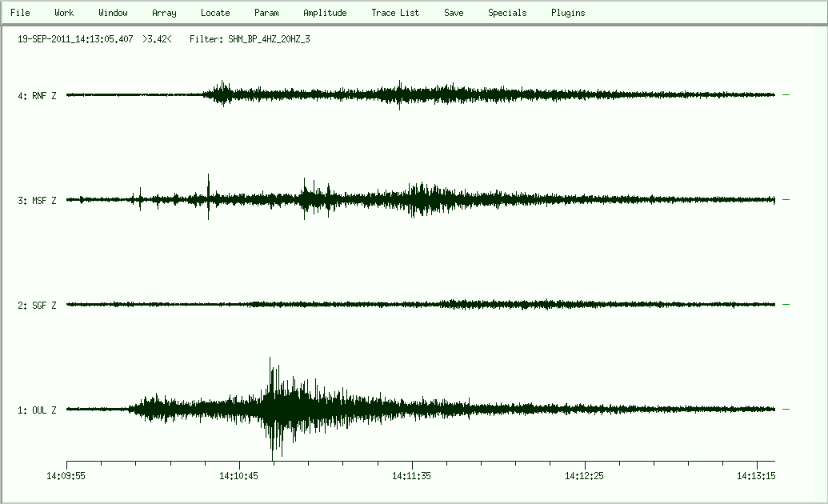Click the green marker ending the RNF trace
This screenshot has height=504, width=828.
click(786, 95)
